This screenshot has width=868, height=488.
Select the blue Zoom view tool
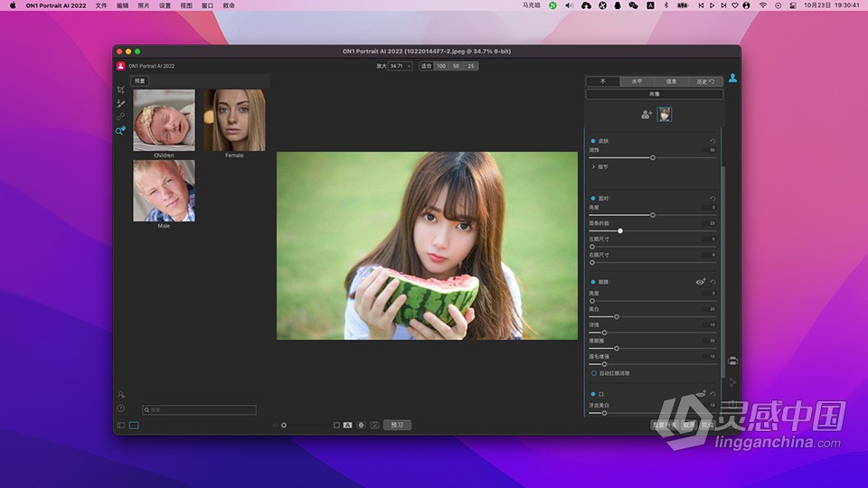click(120, 130)
